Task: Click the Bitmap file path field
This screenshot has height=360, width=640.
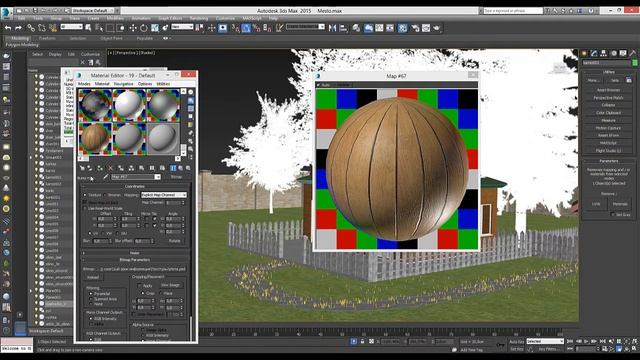Action: [x=141, y=269]
